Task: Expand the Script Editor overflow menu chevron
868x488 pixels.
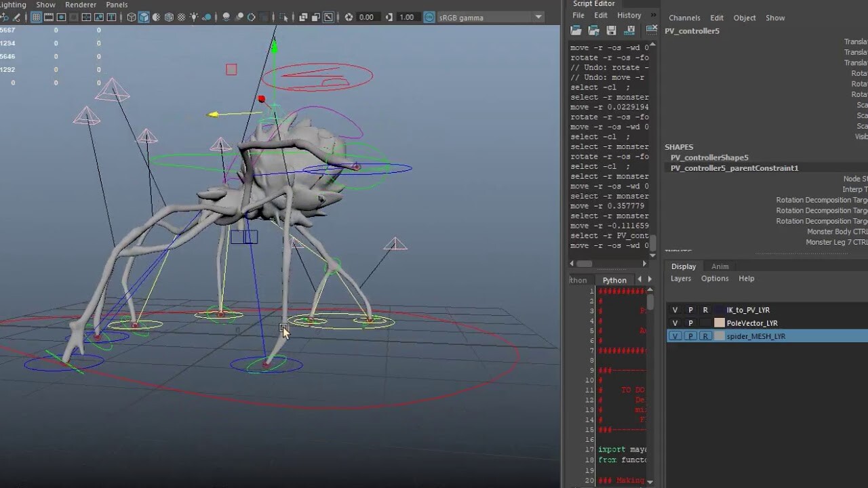Action: [652, 14]
